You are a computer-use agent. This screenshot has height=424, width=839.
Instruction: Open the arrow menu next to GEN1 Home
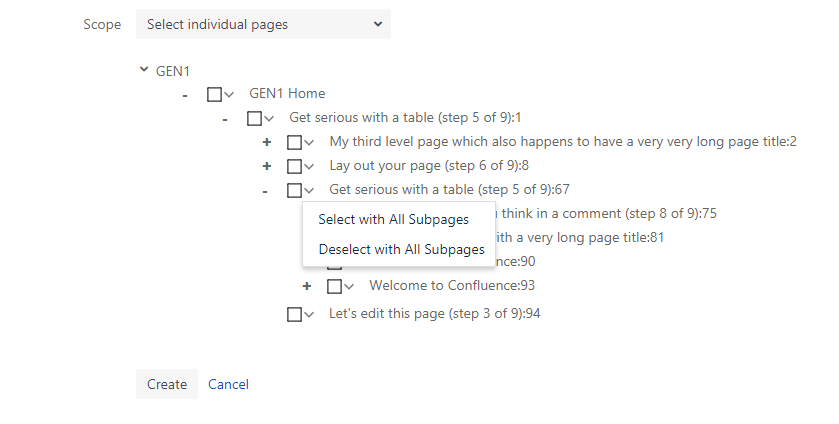pos(230,94)
